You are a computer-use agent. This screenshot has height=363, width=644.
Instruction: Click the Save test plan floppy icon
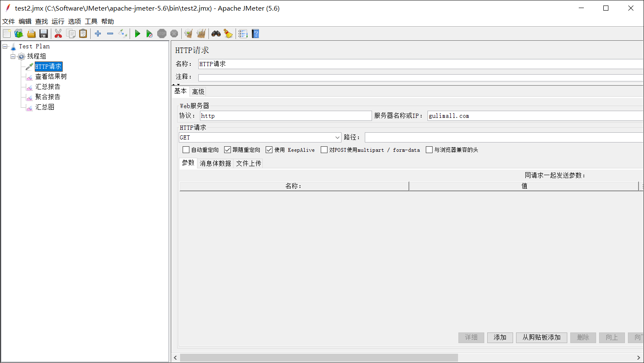[44, 34]
